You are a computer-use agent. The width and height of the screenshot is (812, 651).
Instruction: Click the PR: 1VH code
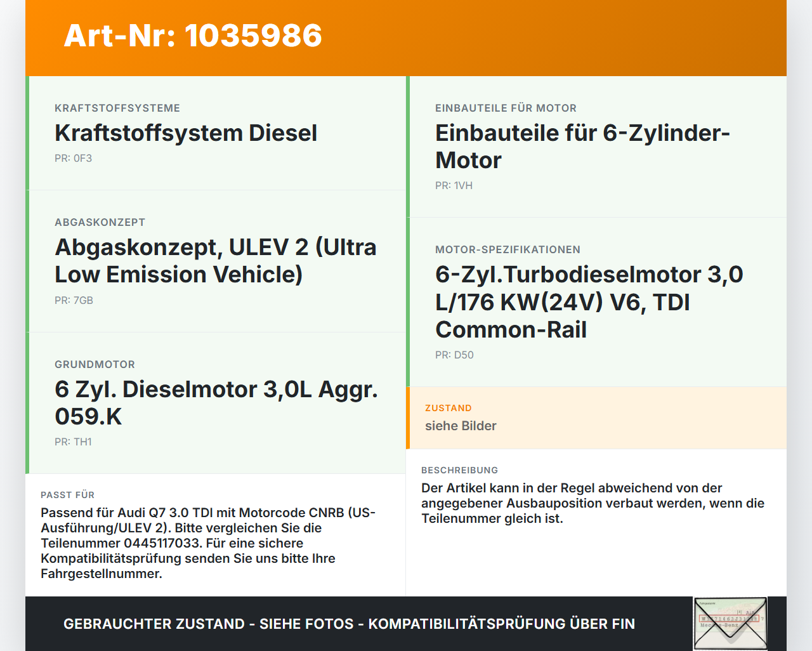click(x=454, y=186)
